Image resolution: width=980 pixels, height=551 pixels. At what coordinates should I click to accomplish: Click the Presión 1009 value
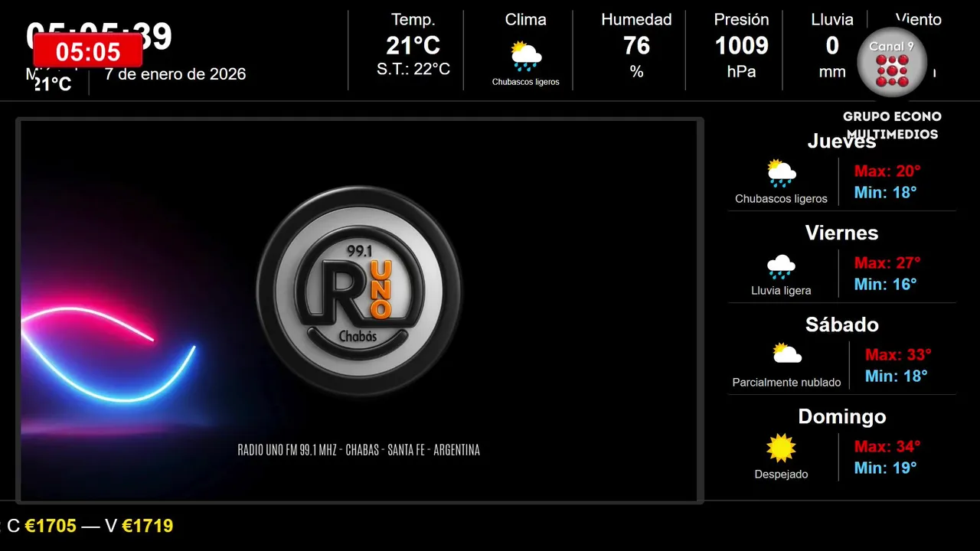(x=741, y=46)
